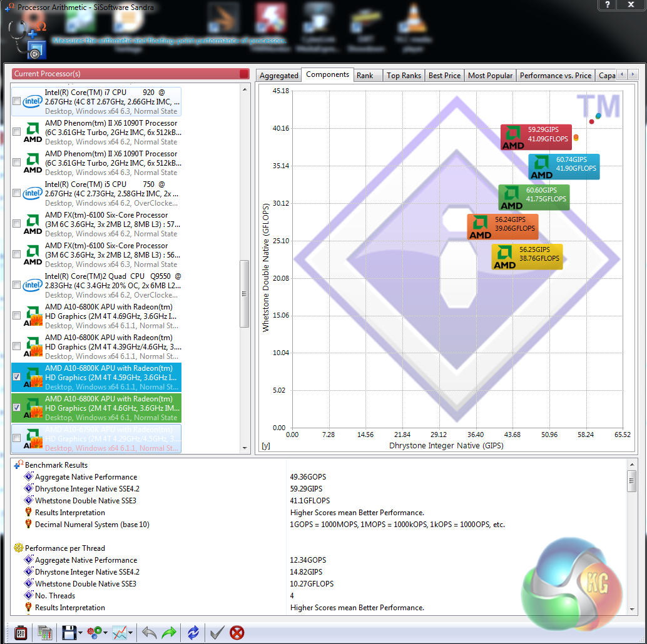Image resolution: width=647 pixels, height=644 pixels.
Task: Uncheck the A10-6800K 4.59GHz blue entry
Action: coord(16,377)
